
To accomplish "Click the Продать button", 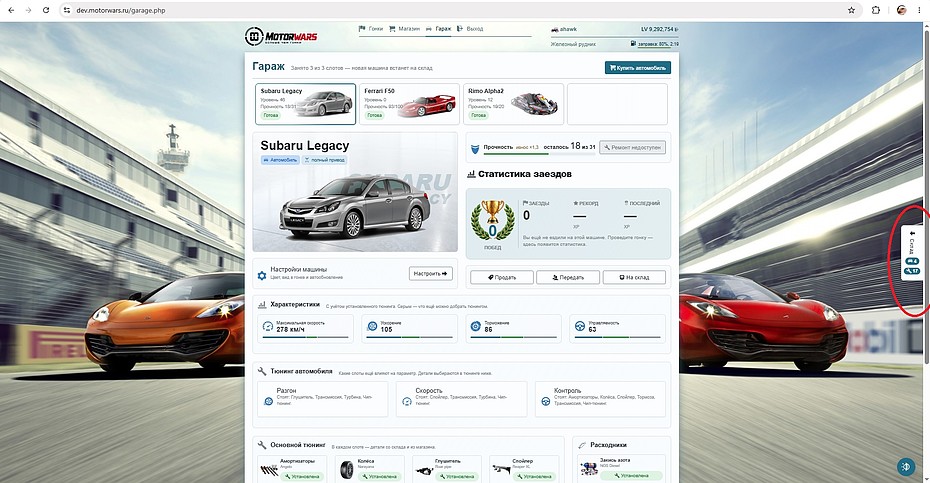I will coord(502,277).
